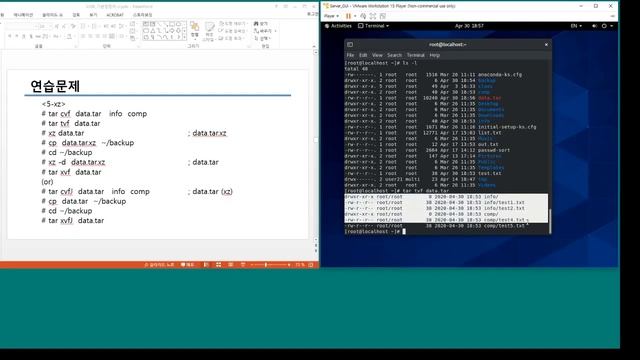
Task: Open the Select dropdown in PowerPoint Editing group
Action: point(262,38)
